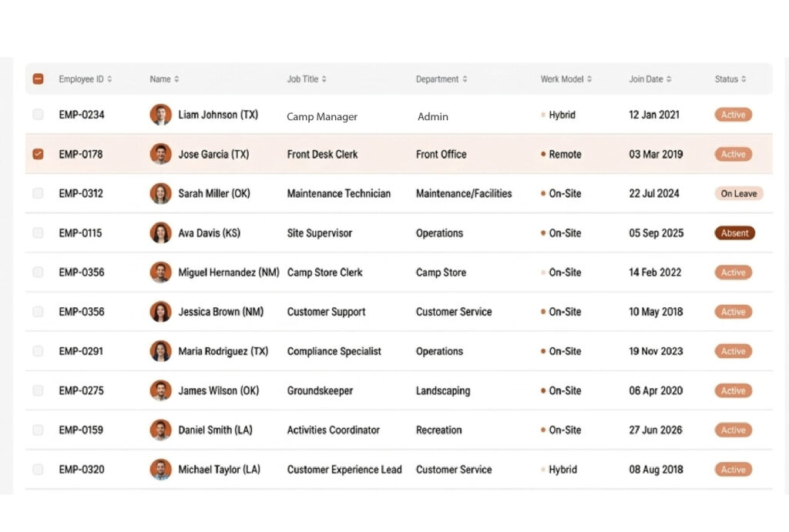This screenshot has height=532, width=789.
Task: Click the On Leave status badge
Action: click(x=738, y=194)
